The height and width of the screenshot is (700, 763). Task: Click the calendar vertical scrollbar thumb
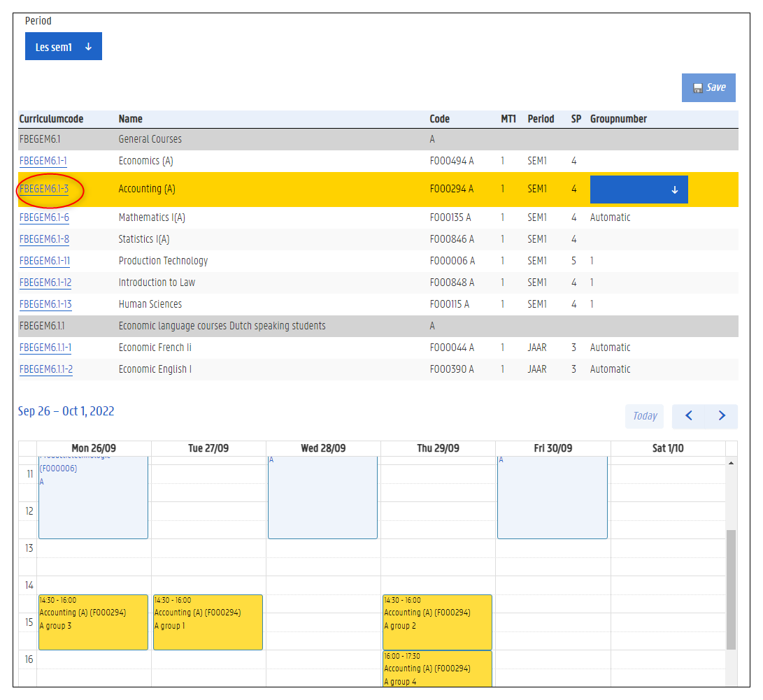731,590
